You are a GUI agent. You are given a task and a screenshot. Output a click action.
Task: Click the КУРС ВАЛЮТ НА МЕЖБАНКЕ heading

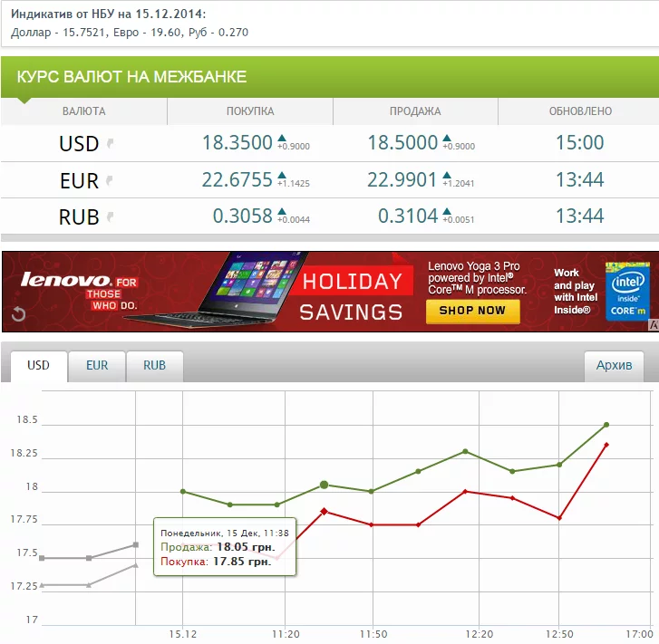(x=131, y=77)
